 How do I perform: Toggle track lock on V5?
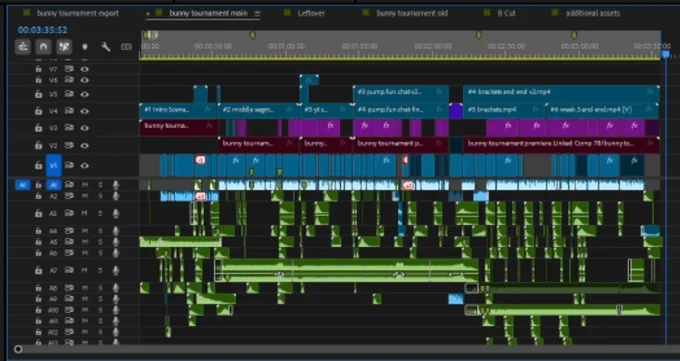[39, 94]
